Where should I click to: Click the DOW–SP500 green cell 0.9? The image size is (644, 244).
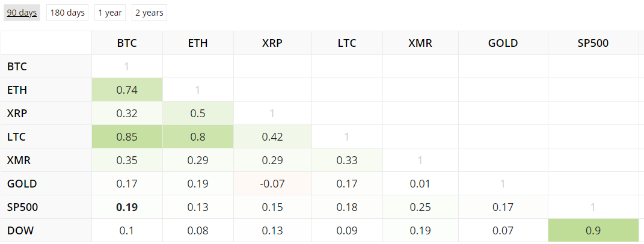593,231
